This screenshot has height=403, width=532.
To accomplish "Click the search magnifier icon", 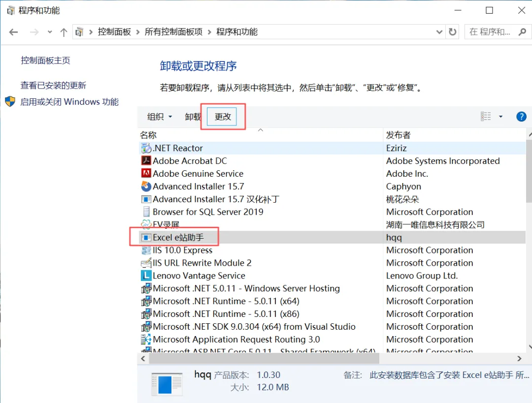I will pyautogui.click(x=522, y=32).
